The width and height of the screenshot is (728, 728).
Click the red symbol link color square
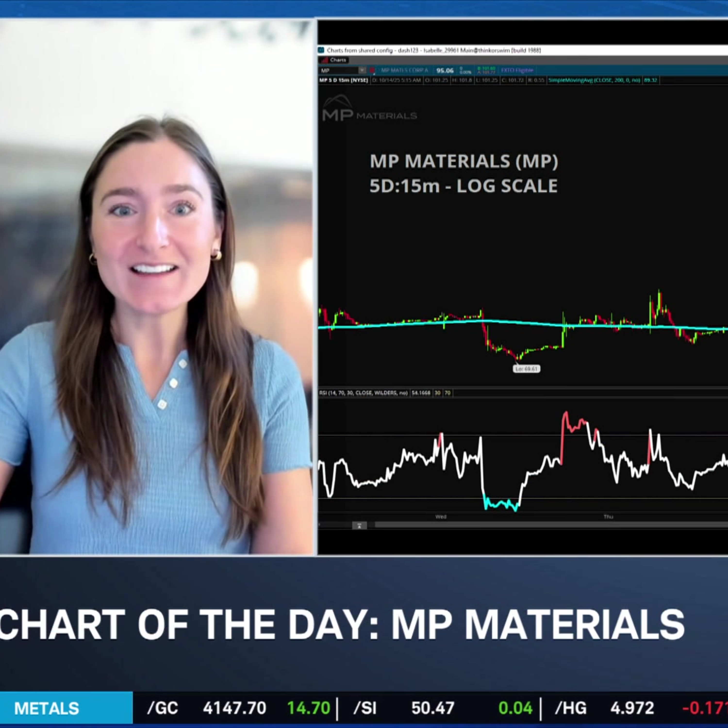pos(372,70)
